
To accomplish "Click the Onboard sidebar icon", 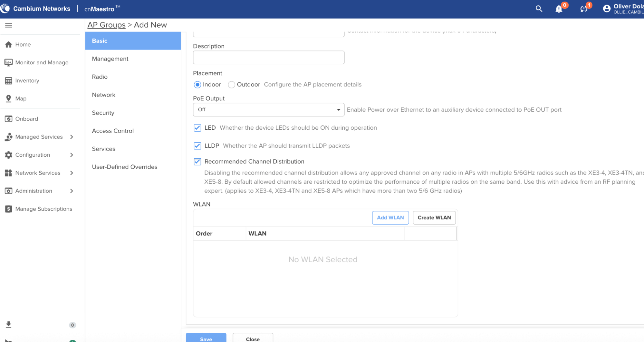I will click(x=9, y=119).
